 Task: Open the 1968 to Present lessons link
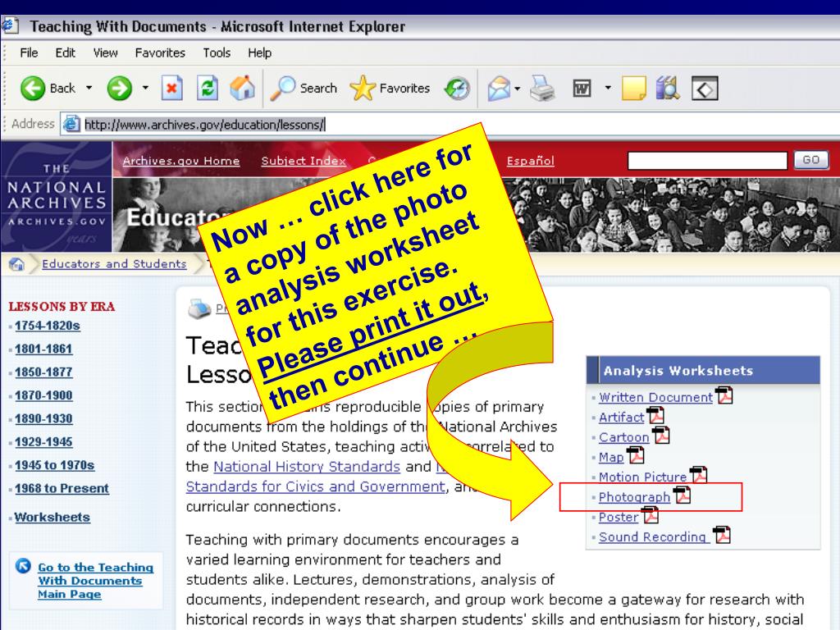point(62,489)
